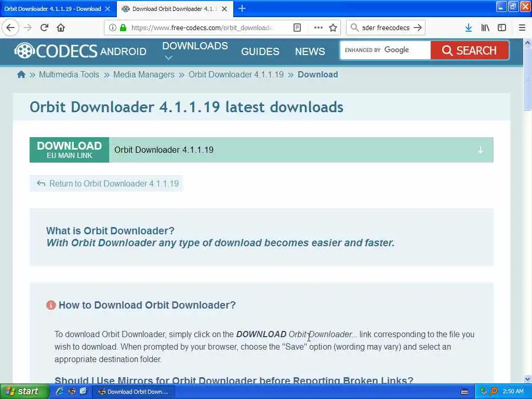Switch to the first Orbit Downloader tab
The image size is (532, 399).
52,9
